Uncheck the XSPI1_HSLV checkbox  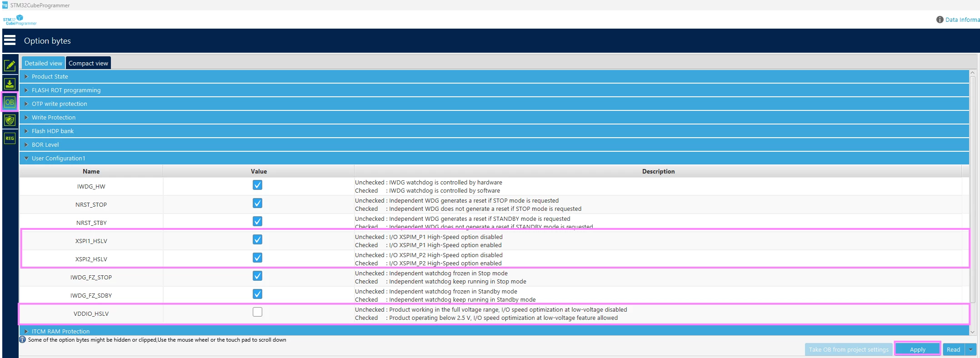pyautogui.click(x=257, y=239)
